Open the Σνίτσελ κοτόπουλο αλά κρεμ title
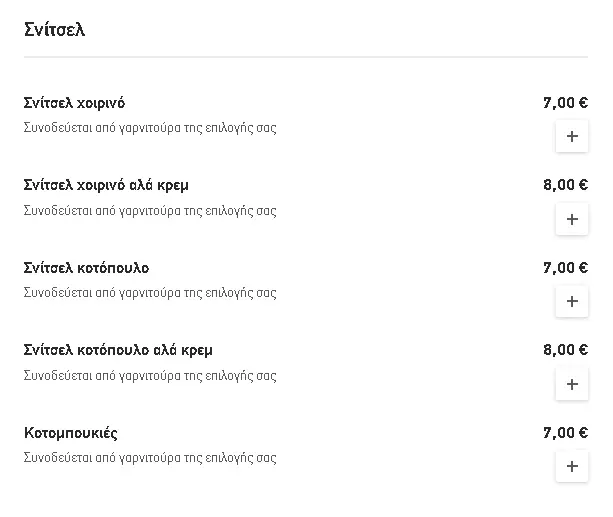 (x=118, y=350)
